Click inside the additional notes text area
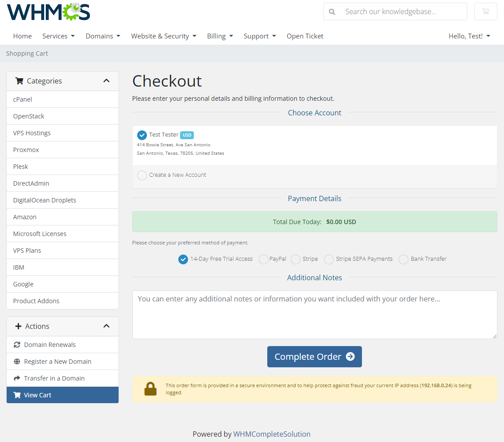 pyautogui.click(x=315, y=314)
